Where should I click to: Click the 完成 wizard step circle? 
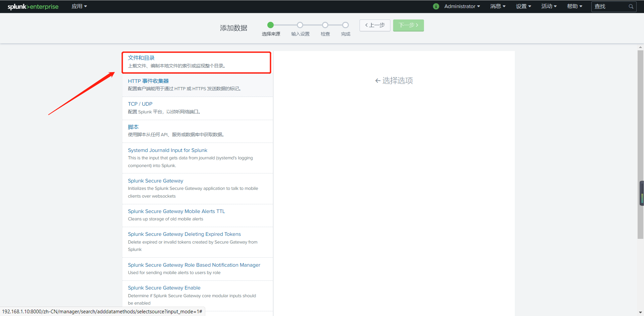[345, 25]
